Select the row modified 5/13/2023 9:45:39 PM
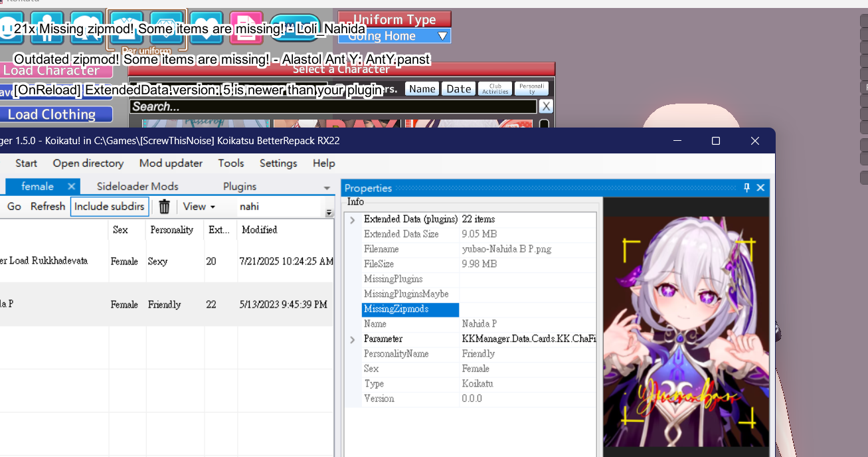This screenshot has width=868, height=457. pos(167,304)
